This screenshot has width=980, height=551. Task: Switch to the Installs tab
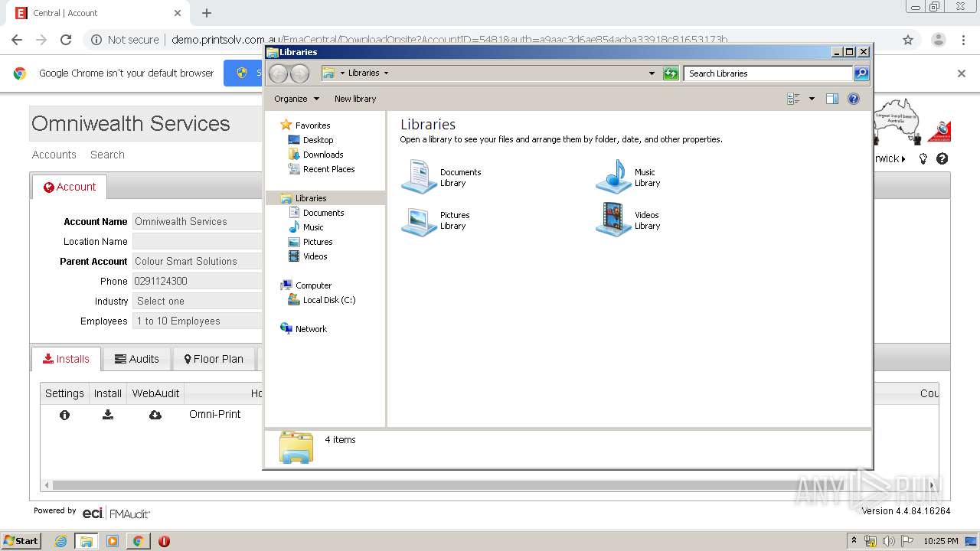coord(66,359)
